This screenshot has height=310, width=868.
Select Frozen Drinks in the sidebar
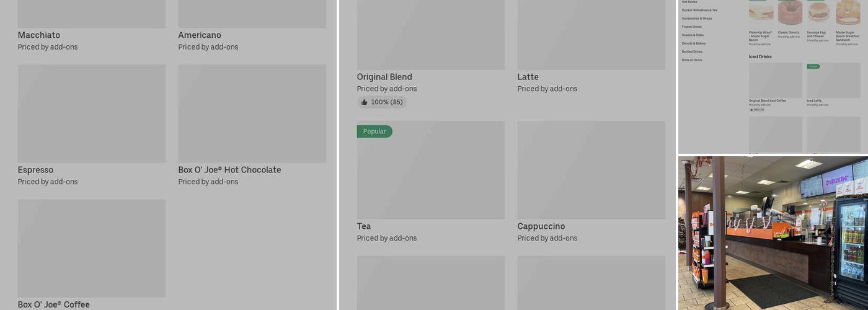tap(692, 27)
